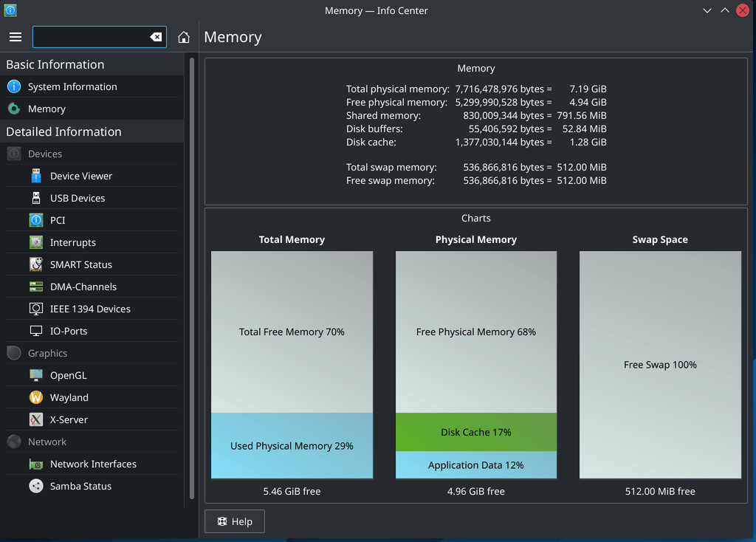Collapse the Graphics category
The width and height of the screenshot is (756, 542).
pos(92,354)
